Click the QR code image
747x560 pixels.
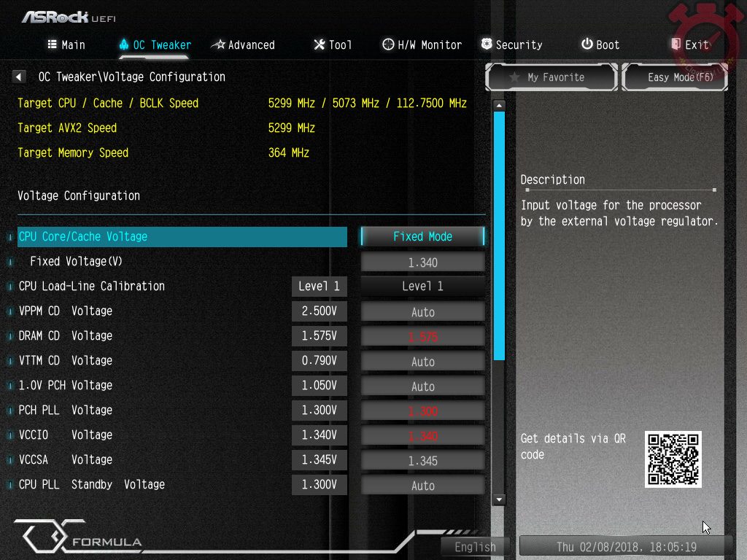(x=673, y=459)
